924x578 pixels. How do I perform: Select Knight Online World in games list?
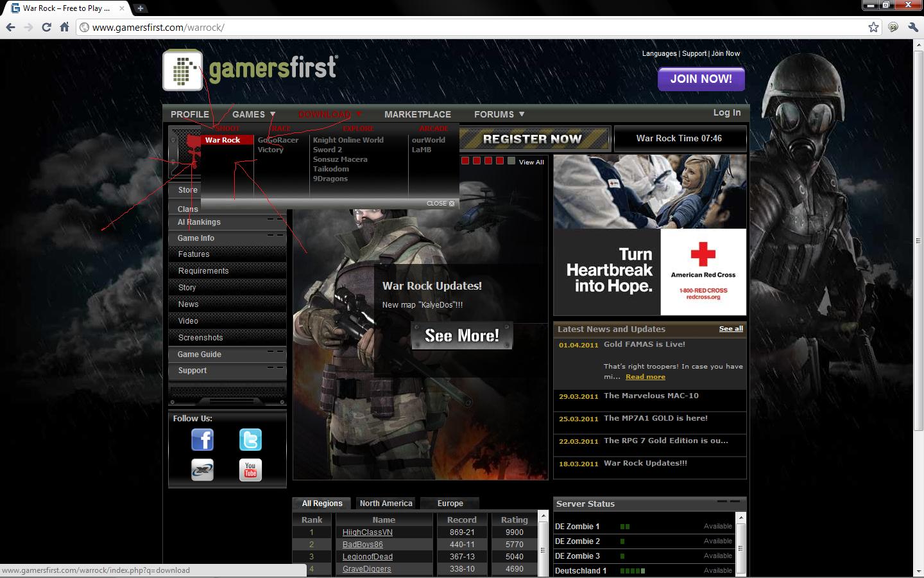pos(348,140)
